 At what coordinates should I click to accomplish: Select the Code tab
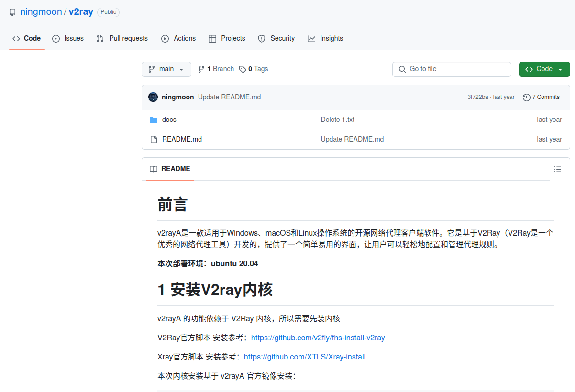point(27,38)
